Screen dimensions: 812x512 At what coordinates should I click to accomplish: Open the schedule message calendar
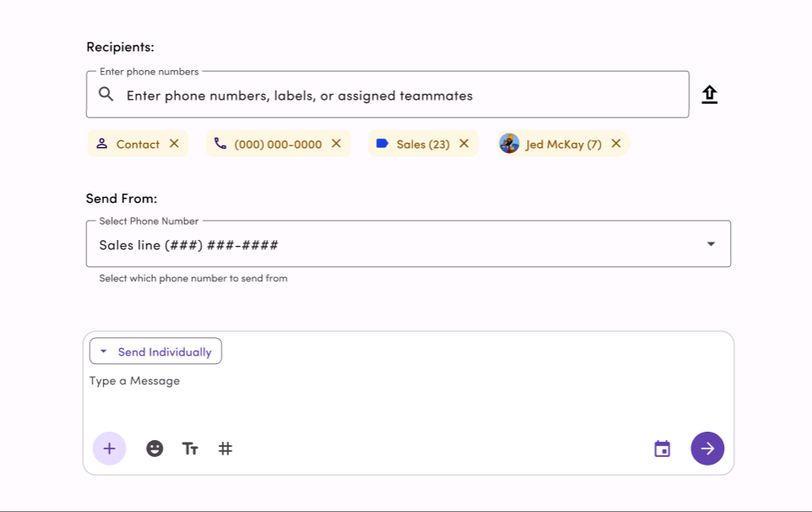662,449
